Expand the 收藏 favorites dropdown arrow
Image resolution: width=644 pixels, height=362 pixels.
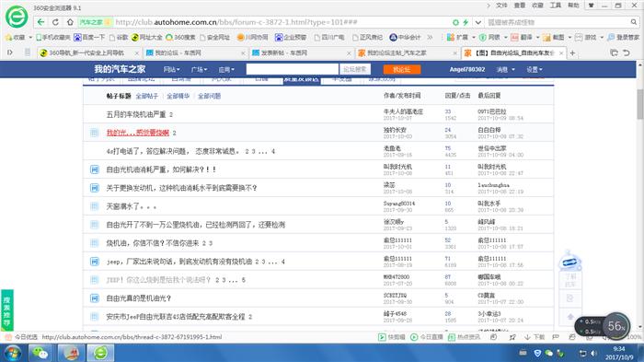point(30,38)
